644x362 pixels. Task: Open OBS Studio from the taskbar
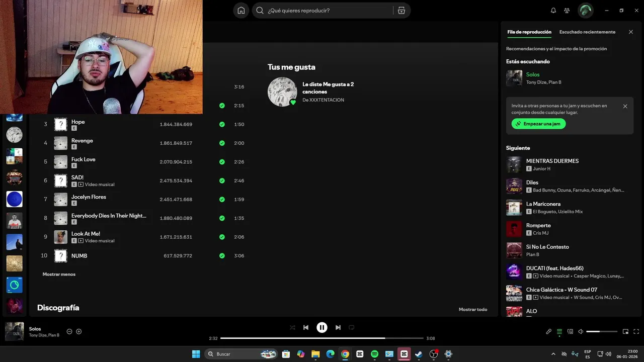click(434, 354)
